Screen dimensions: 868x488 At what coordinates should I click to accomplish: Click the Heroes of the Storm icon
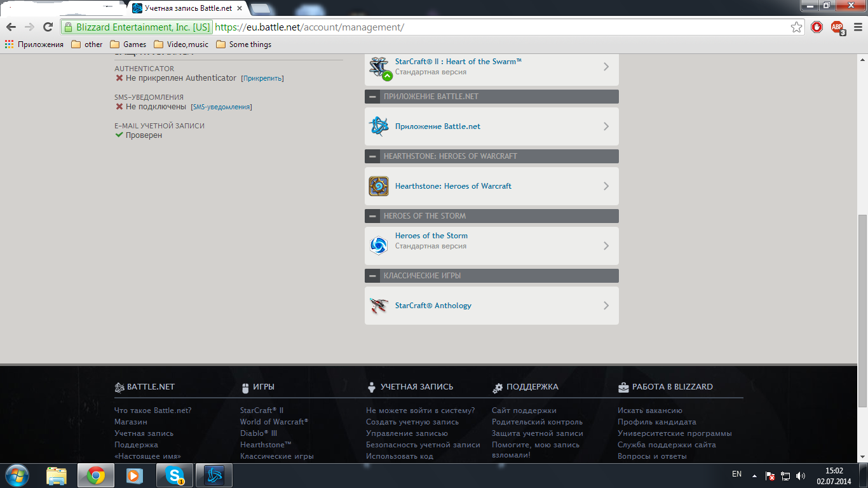[x=379, y=246]
